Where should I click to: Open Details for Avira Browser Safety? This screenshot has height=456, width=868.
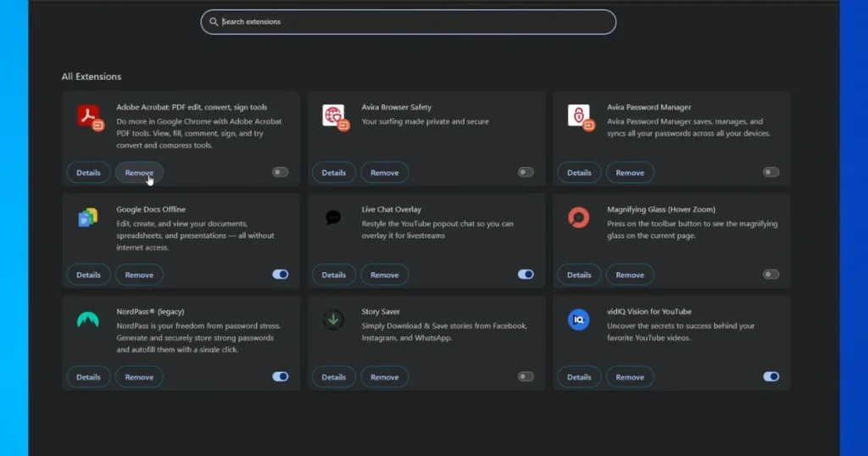(334, 173)
